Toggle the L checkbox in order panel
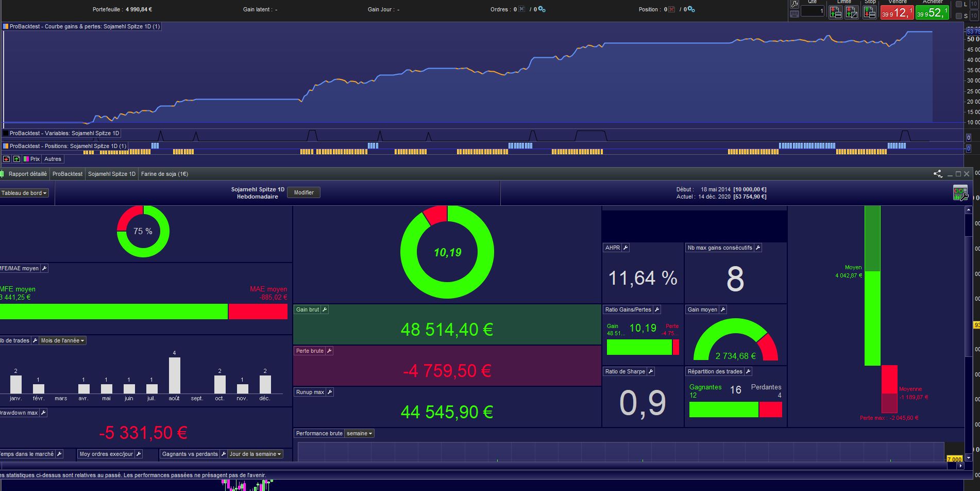 959,4
